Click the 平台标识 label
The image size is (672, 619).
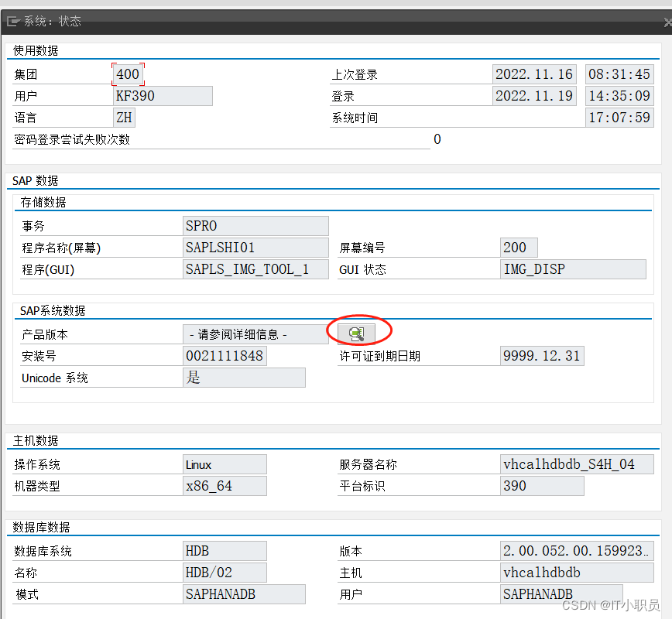click(x=362, y=486)
